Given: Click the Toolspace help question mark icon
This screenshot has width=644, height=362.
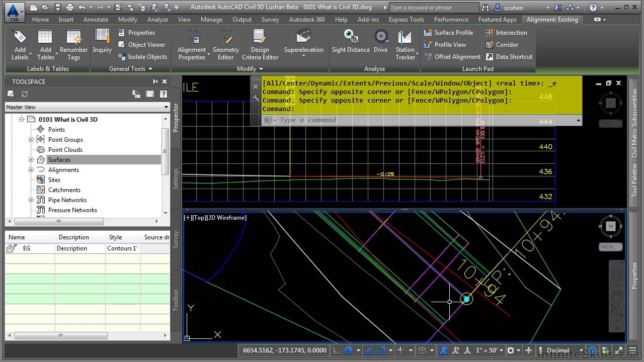Looking at the screenshot, I should click(x=163, y=94).
